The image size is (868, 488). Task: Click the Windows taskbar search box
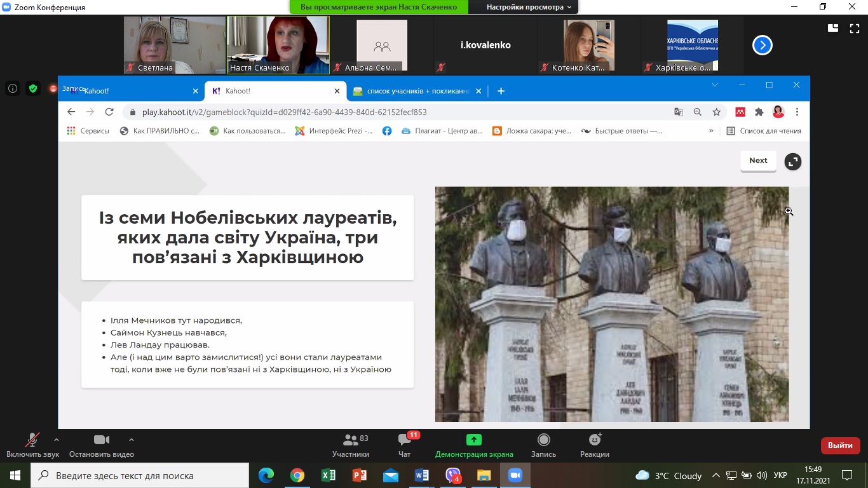click(140, 475)
